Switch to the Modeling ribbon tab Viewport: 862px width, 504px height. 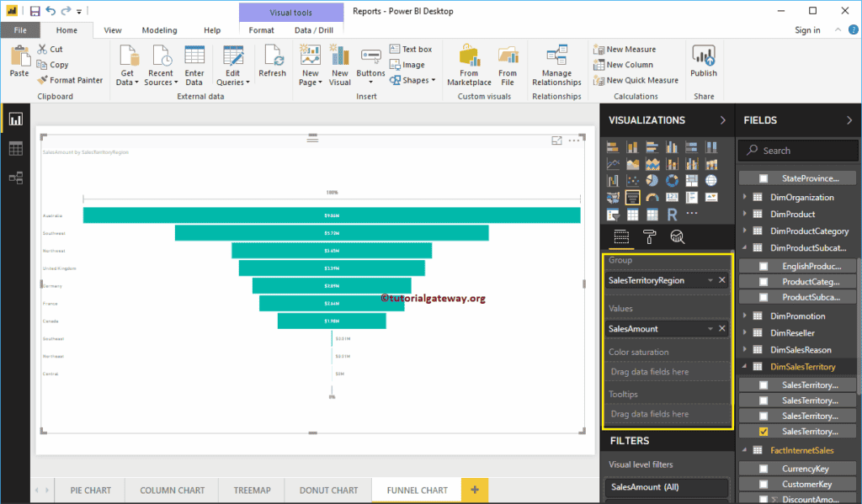point(159,30)
